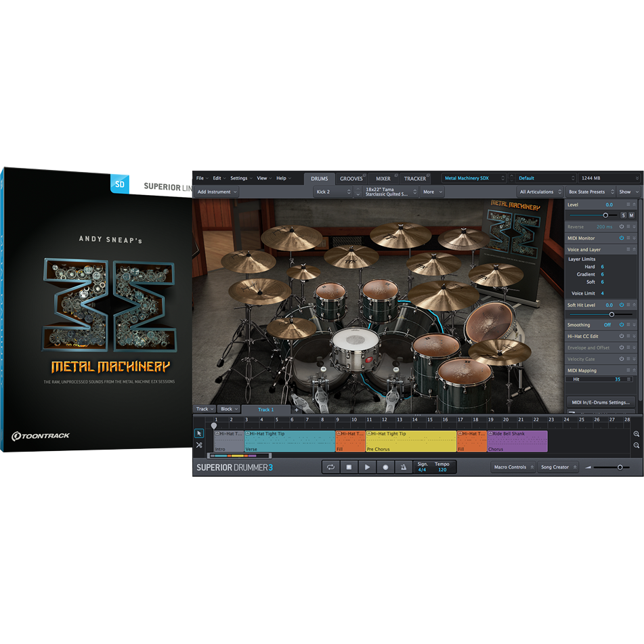The image size is (644, 644).
Task: Open Level section menu icon
Action: pos(628,205)
